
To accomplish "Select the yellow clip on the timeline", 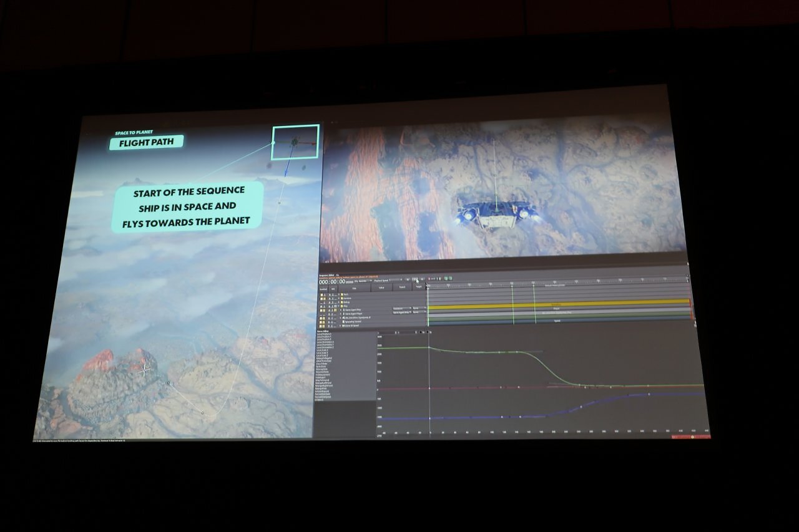I will 558,303.
